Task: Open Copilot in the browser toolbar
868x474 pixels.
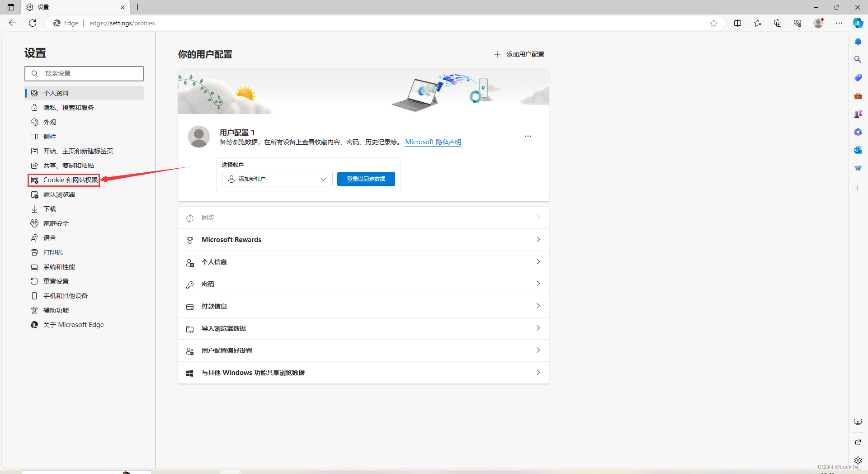Action: pos(858,23)
